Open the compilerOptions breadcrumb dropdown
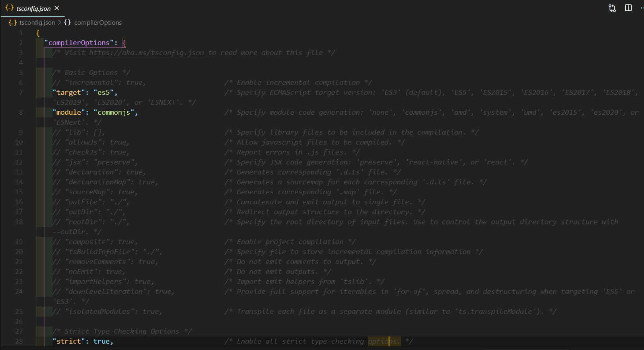The image size is (644, 350). [x=98, y=23]
